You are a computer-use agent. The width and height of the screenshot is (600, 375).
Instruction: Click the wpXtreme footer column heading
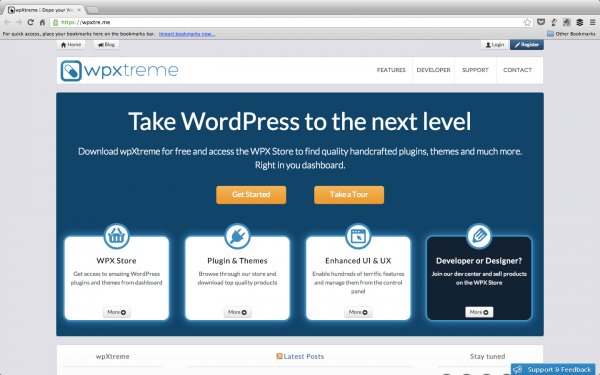112,357
